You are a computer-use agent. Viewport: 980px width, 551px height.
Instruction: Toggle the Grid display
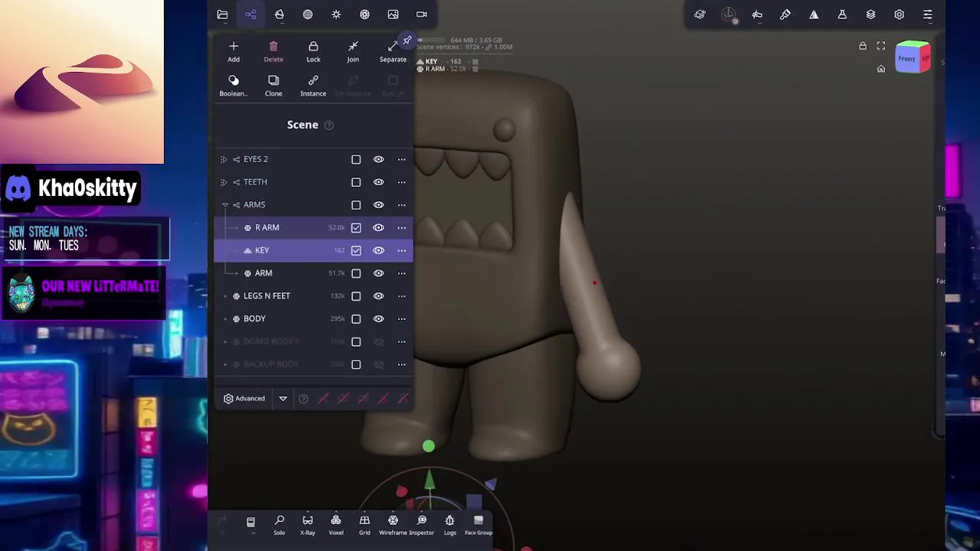[364, 525]
